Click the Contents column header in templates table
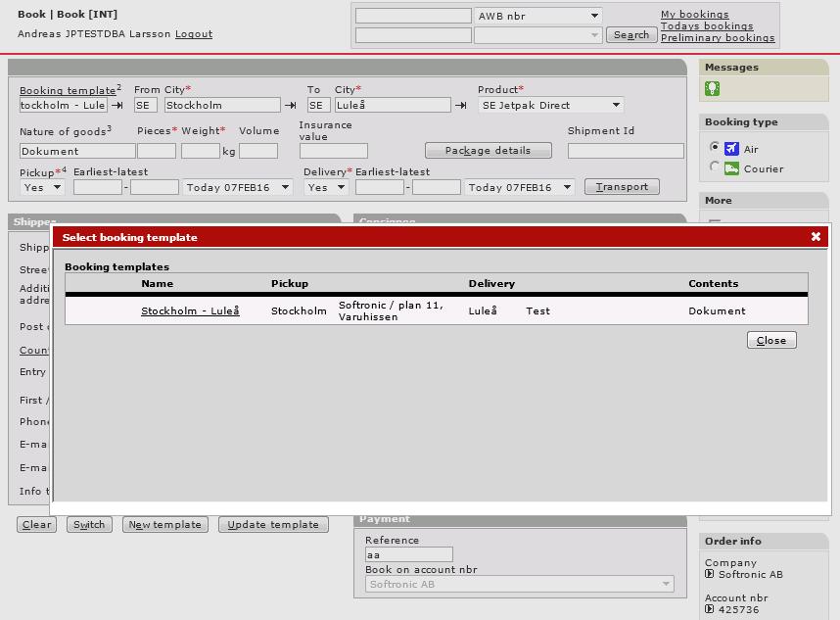The width and height of the screenshot is (840, 620). point(714,283)
